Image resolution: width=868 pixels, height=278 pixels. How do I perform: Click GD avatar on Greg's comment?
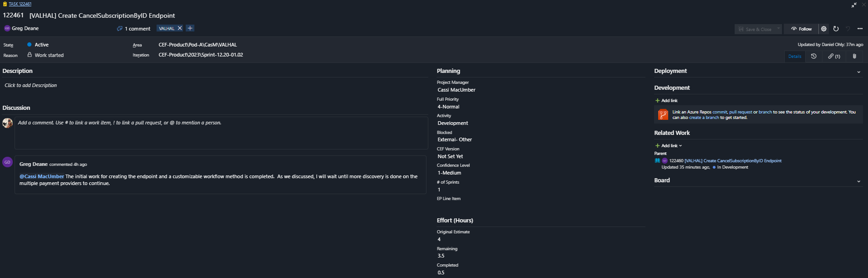7,162
